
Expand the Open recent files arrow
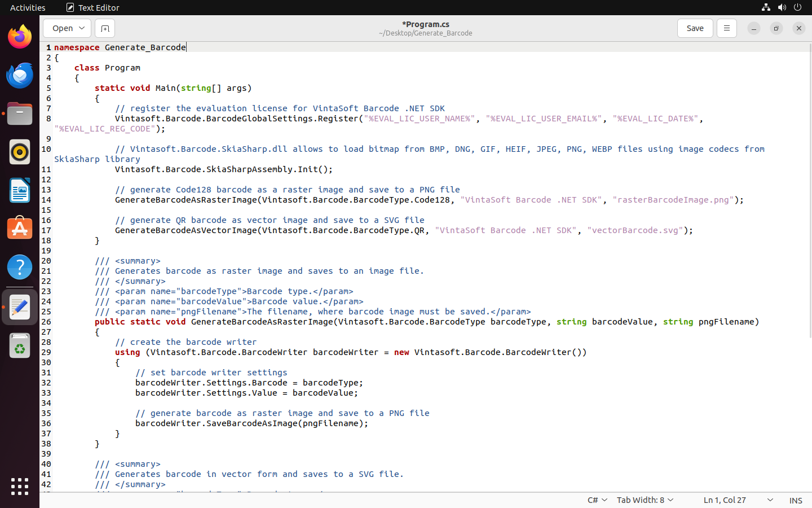[82, 28]
